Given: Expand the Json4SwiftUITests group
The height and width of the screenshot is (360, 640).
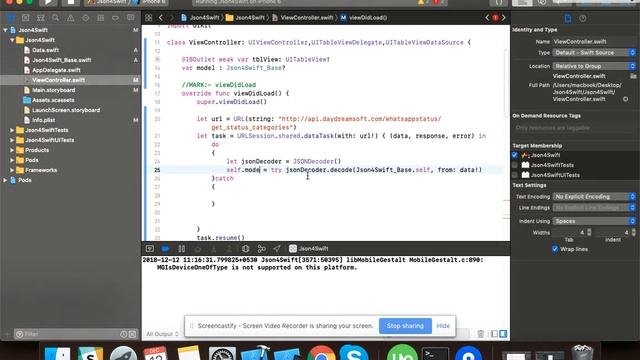Looking at the screenshot, I should tap(12, 140).
